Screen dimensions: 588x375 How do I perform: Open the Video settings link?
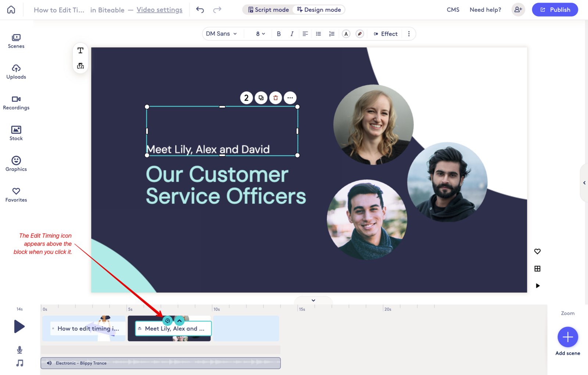(159, 10)
